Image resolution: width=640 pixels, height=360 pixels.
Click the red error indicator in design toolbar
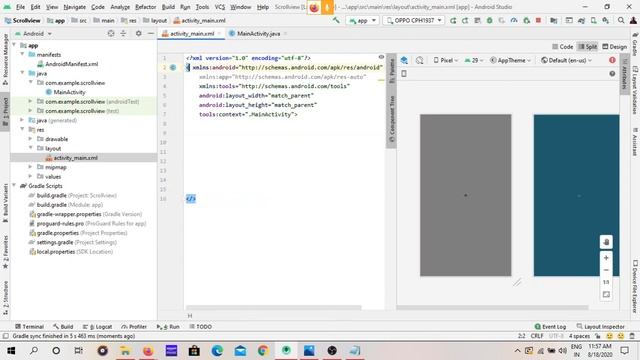tap(612, 60)
